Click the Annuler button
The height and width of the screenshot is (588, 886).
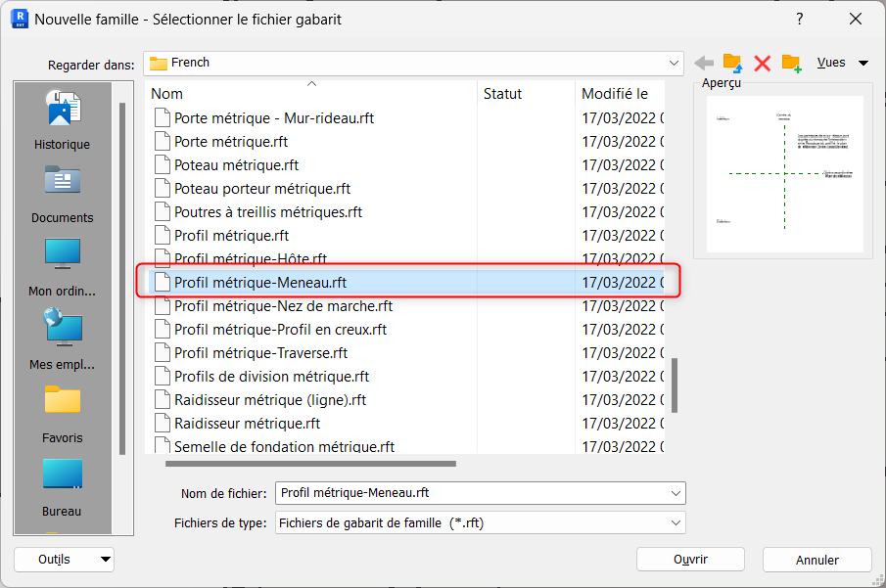click(x=816, y=560)
